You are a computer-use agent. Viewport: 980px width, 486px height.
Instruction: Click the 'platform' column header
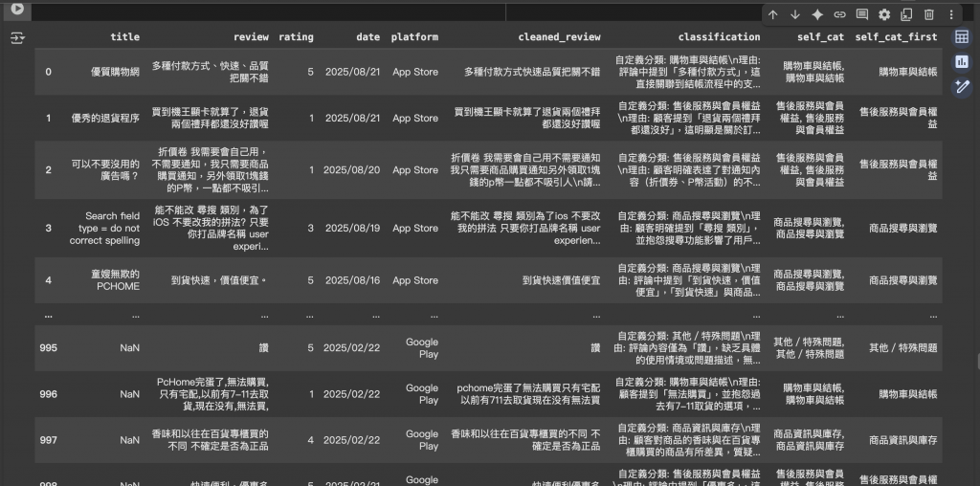pyautogui.click(x=414, y=37)
